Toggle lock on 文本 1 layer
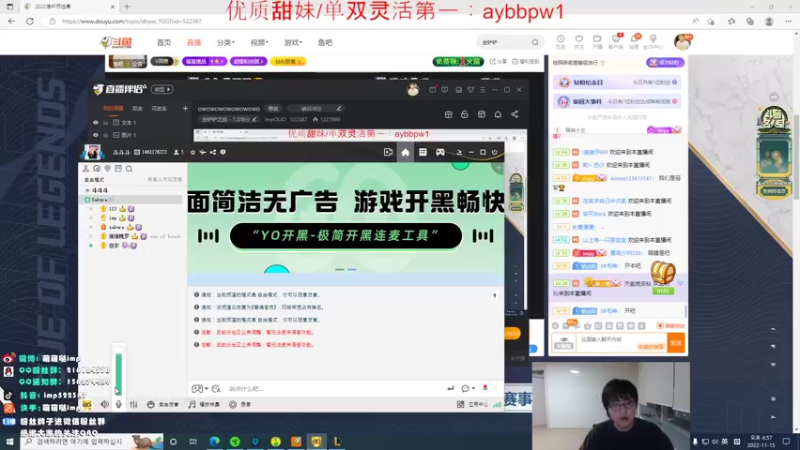The width and height of the screenshot is (800, 450). [x=106, y=122]
